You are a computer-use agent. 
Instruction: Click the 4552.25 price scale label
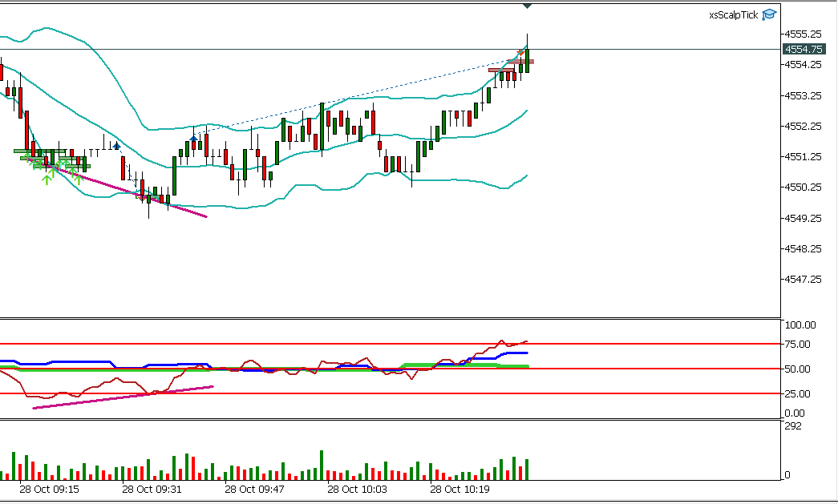(803, 126)
